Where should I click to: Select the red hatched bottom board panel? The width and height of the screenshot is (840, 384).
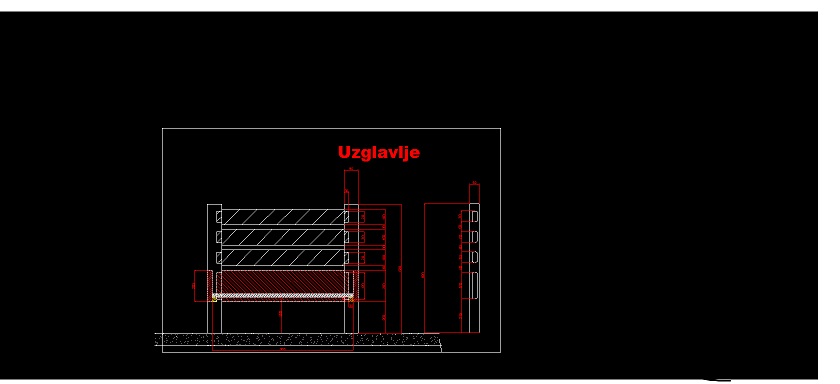click(283, 281)
